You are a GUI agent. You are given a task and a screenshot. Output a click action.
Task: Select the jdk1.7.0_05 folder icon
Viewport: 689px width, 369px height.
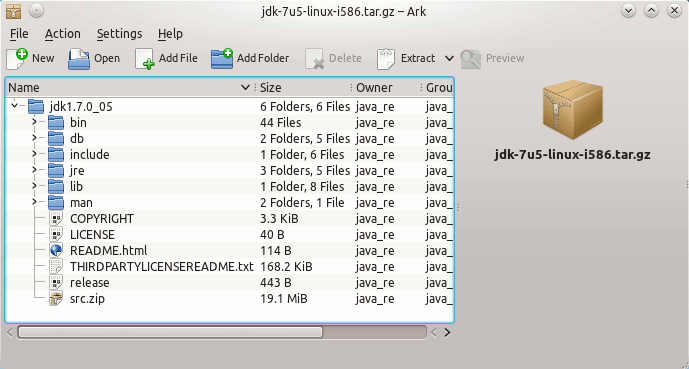(36, 106)
